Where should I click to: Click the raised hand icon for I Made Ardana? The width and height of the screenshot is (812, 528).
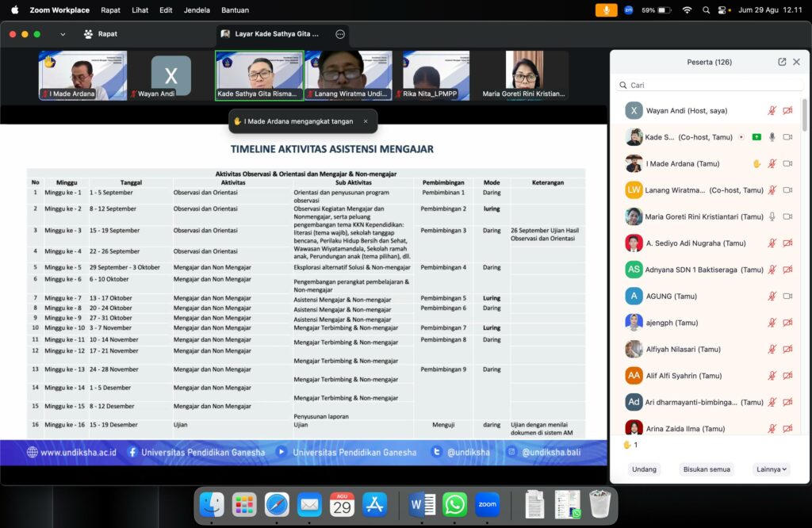point(756,163)
